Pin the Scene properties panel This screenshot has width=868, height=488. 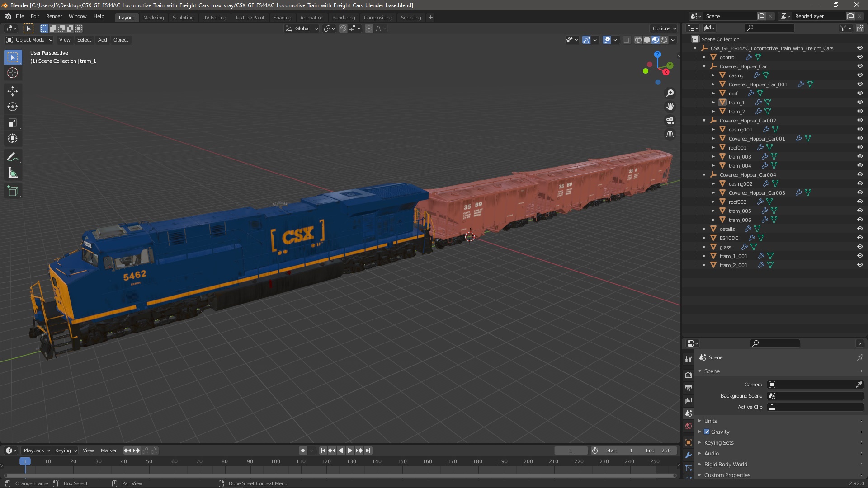tap(860, 357)
